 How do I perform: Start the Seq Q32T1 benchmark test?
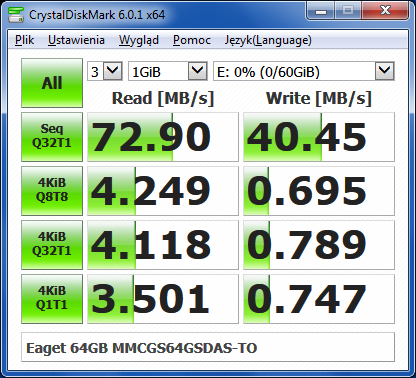pos(52,137)
